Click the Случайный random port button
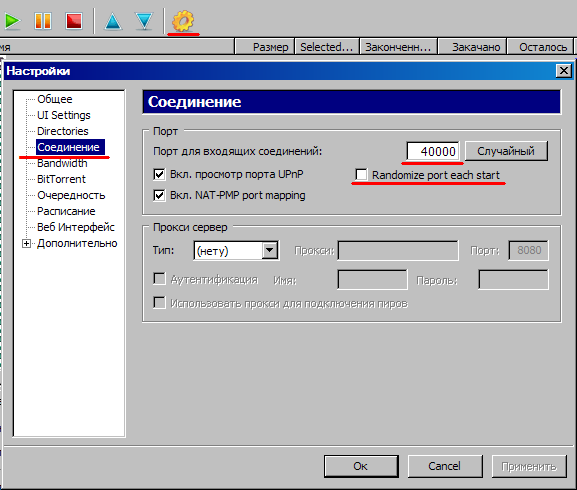577x490 pixels. click(506, 151)
